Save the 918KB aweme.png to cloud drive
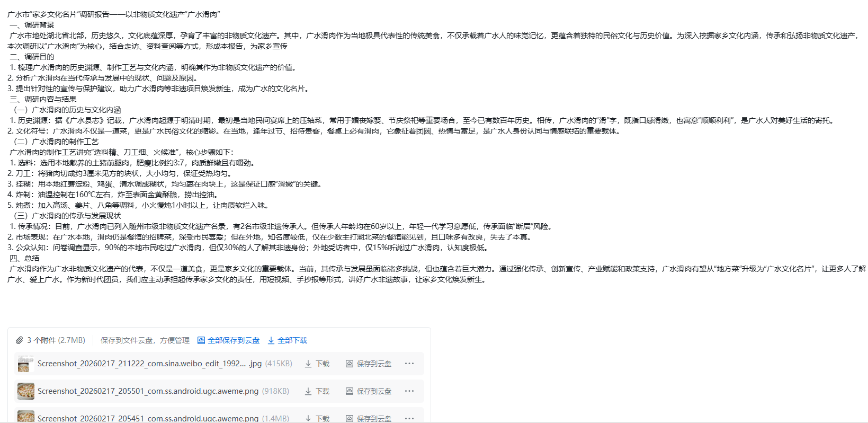This screenshot has height=423, width=868. [369, 391]
